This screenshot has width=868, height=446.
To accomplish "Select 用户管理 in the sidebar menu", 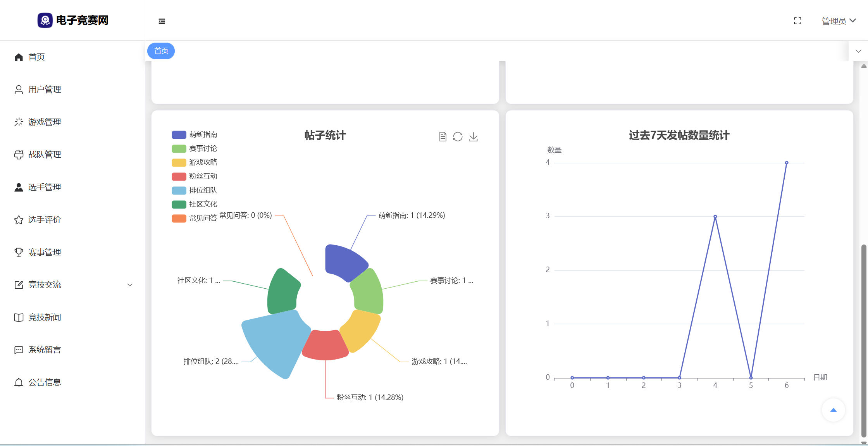I will point(45,90).
